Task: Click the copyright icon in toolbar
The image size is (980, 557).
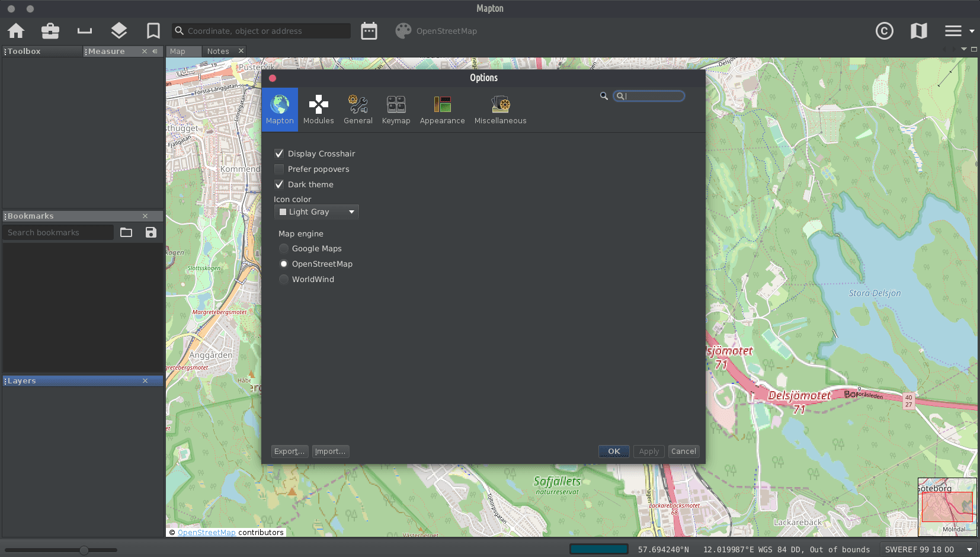Action: (884, 31)
